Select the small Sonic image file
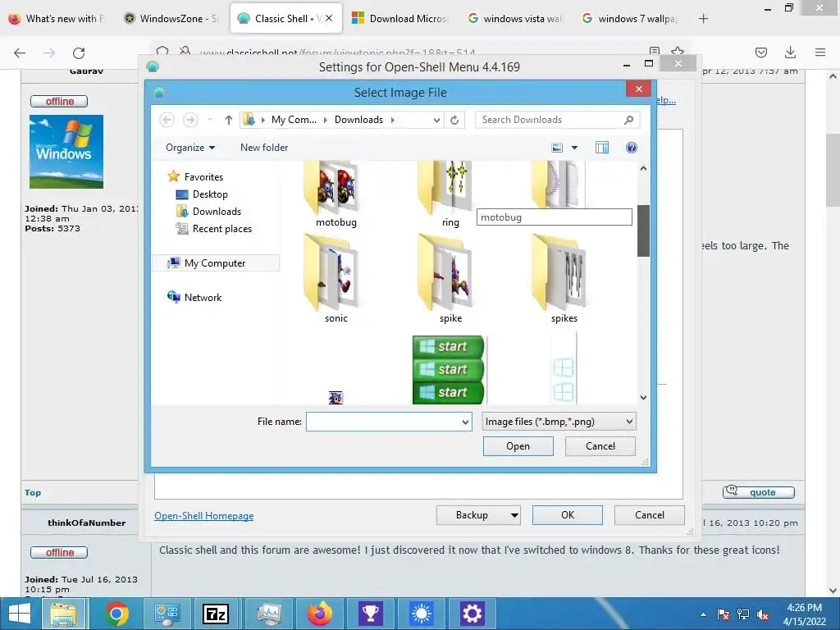This screenshot has height=630, width=840. 336,398
